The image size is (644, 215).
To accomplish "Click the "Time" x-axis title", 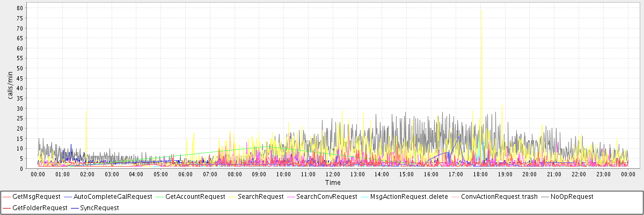I will click(x=332, y=183).
